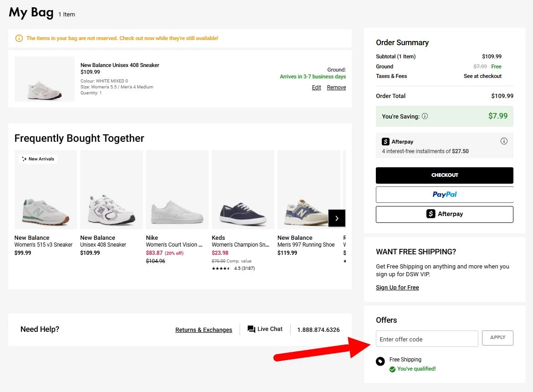The width and height of the screenshot is (533, 392).
Task: Choose the Afterpay payment button
Action: coord(445,215)
